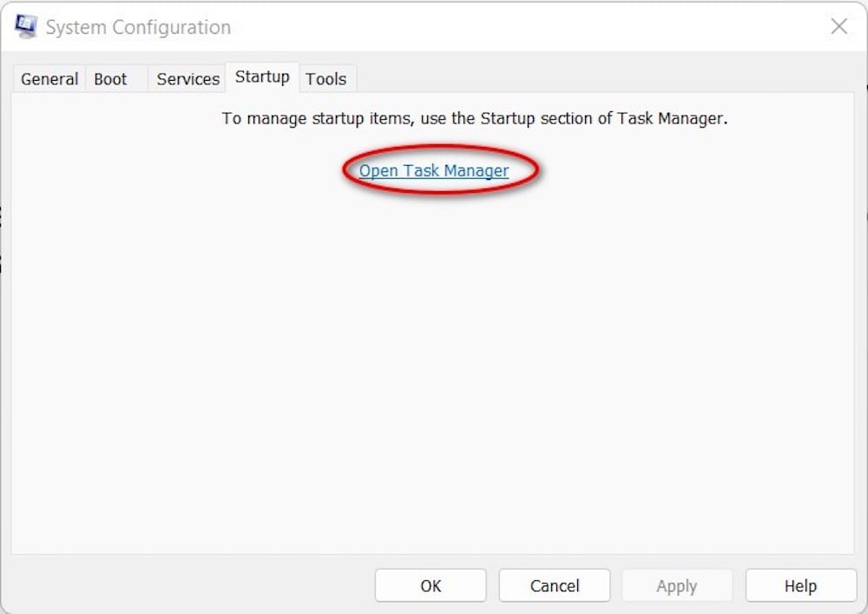Confirm with the OK button
Viewport: 868px width, 614px height.
431,586
